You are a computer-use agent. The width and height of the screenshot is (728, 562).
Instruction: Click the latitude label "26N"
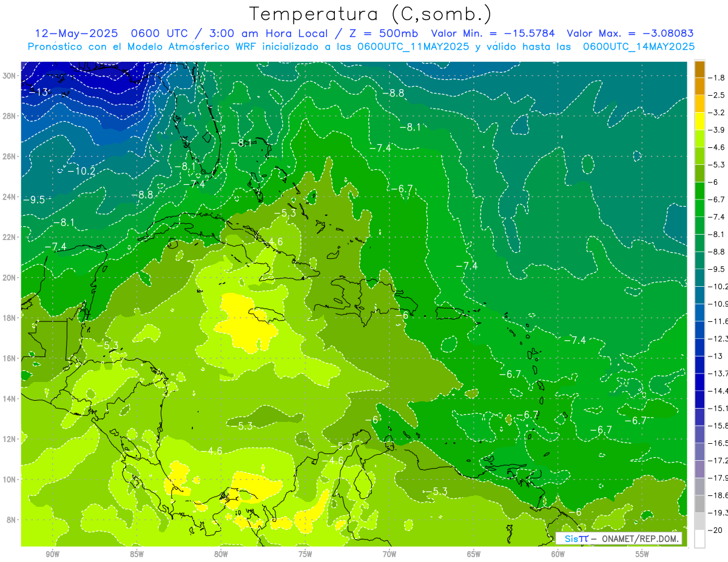click(10, 156)
